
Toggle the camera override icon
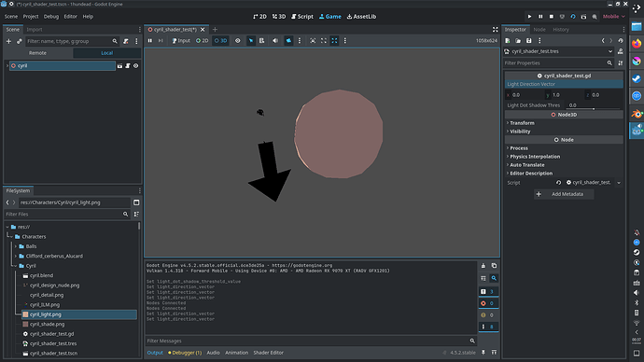[x=288, y=41]
